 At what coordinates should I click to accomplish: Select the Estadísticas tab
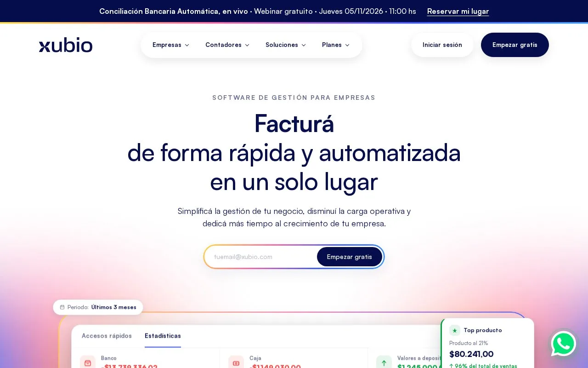(x=163, y=336)
